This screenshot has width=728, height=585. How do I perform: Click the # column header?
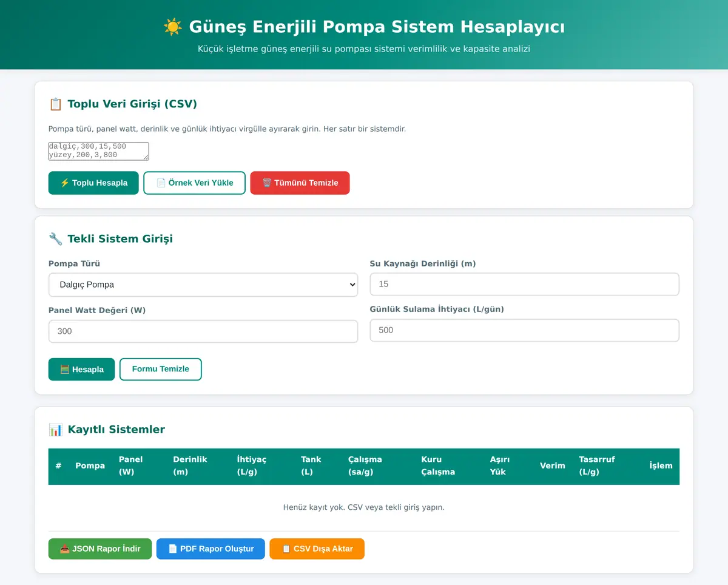click(x=58, y=466)
